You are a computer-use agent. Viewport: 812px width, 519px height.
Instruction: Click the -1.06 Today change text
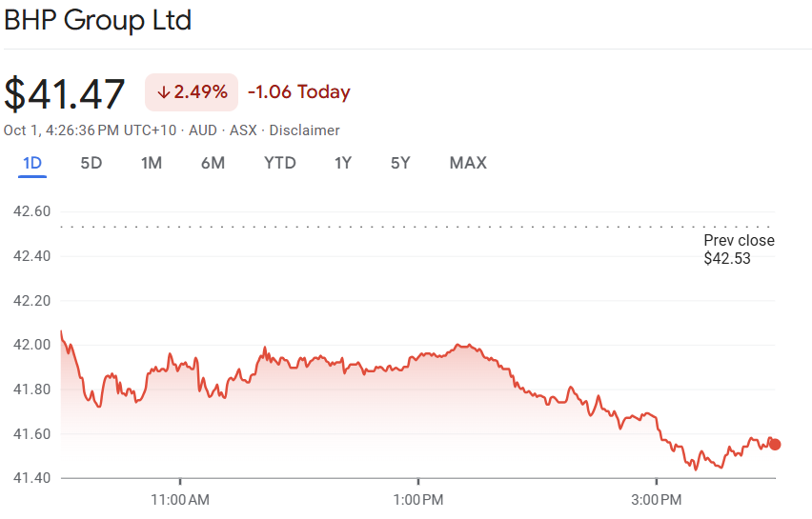298,92
